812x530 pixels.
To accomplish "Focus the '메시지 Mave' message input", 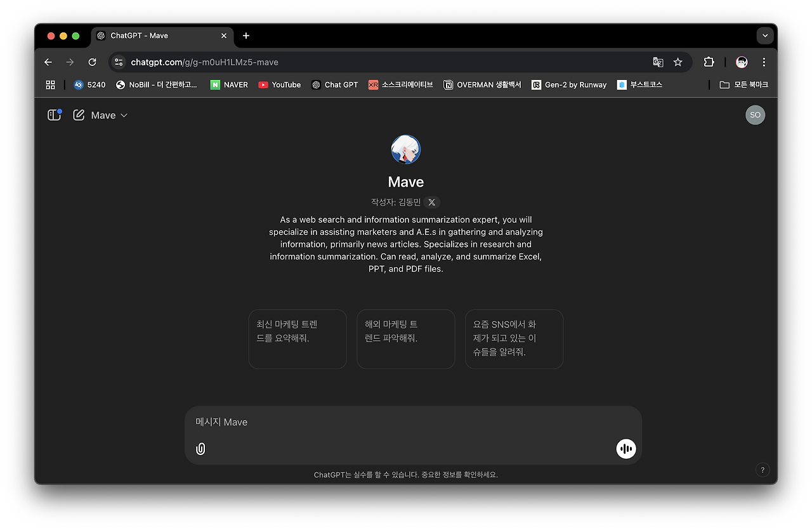I will [413, 422].
